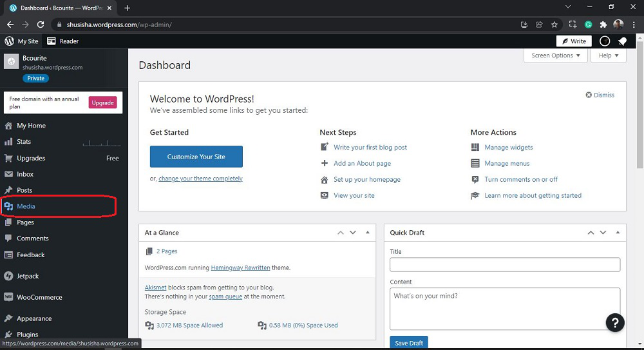The image size is (644, 350).
Task: Click the Posts pushpin icon
Action: click(x=8, y=190)
